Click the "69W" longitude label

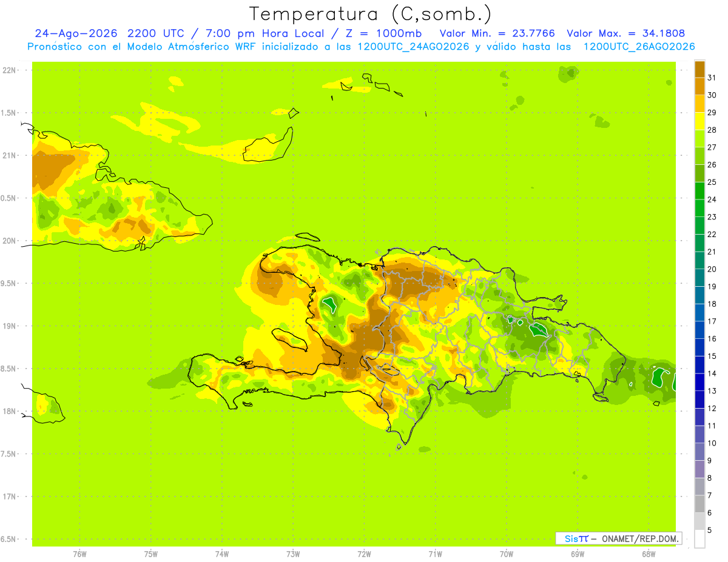(578, 554)
